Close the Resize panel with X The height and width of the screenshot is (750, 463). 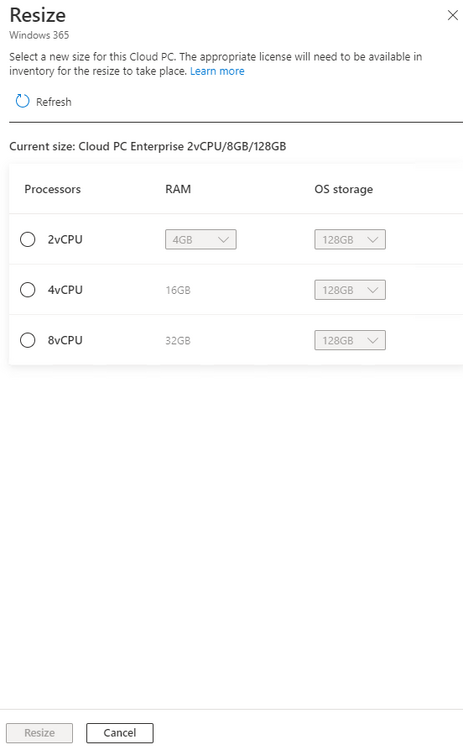click(452, 15)
